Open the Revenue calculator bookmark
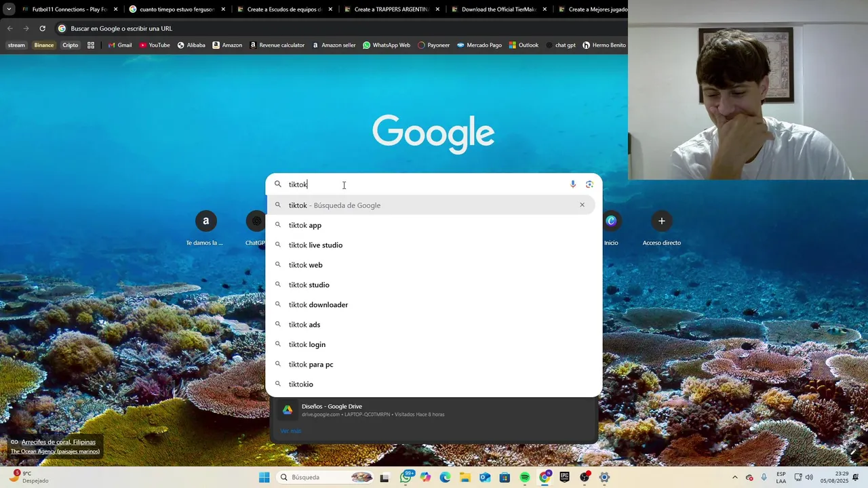868x488 pixels. tap(277, 45)
